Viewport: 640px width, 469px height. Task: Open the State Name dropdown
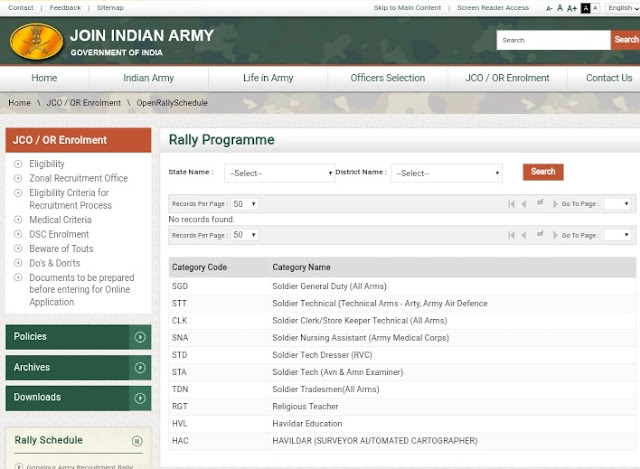click(x=279, y=173)
